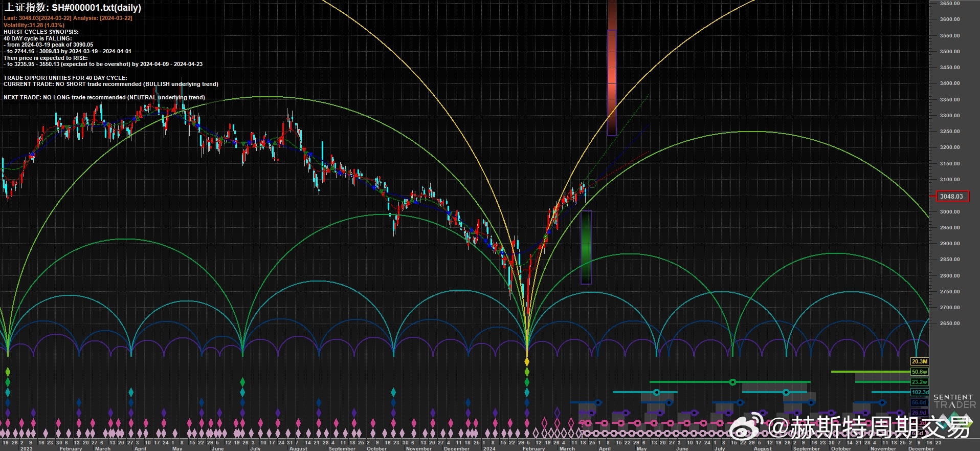Click the 3300.00 price axis label

(x=950, y=116)
